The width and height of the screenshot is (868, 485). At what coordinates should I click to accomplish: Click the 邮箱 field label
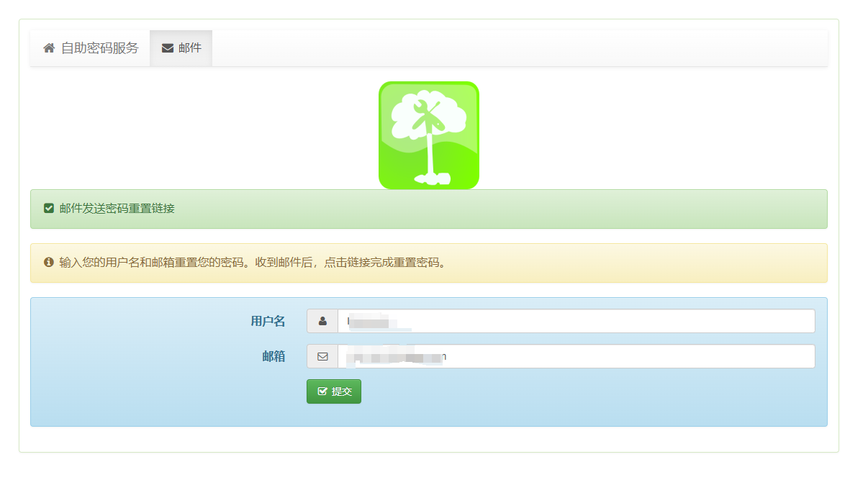click(273, 356)
